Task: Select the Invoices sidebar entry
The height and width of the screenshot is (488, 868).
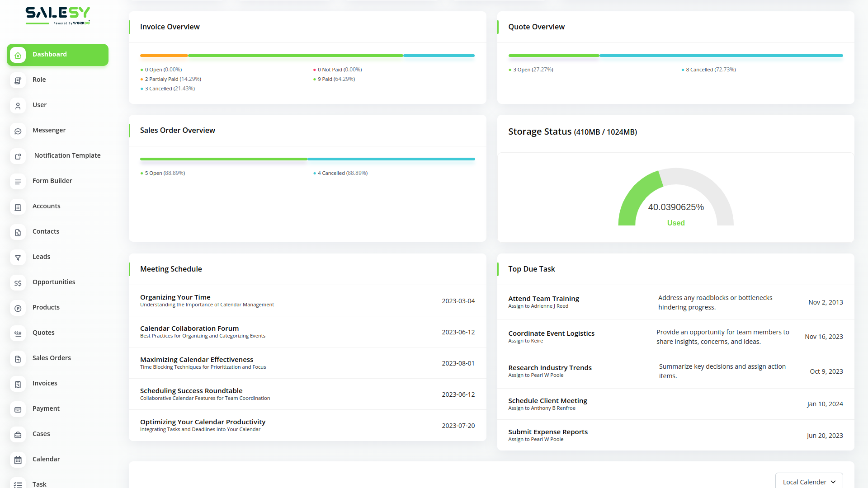Action: click(45, 383)
